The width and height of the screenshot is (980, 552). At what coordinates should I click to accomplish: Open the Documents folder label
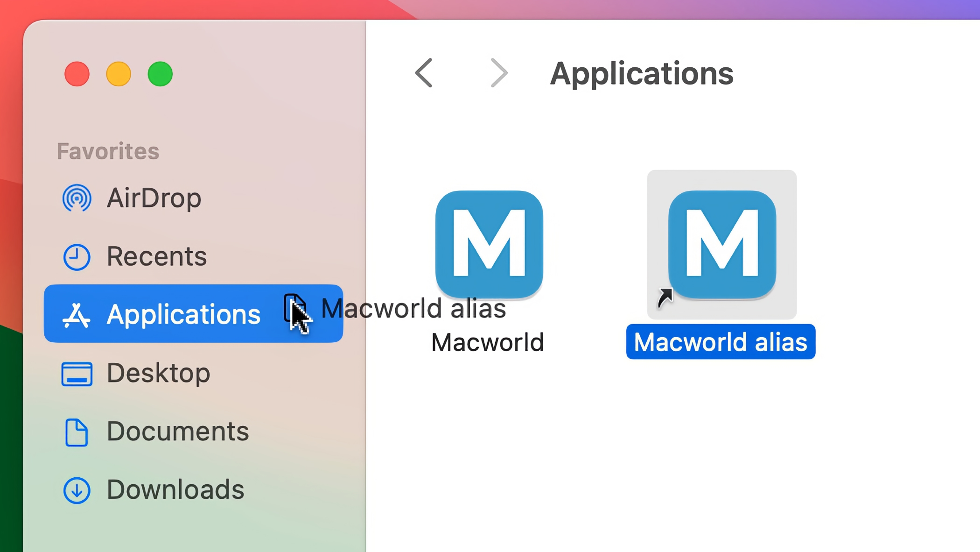click(x=178, y=431)
